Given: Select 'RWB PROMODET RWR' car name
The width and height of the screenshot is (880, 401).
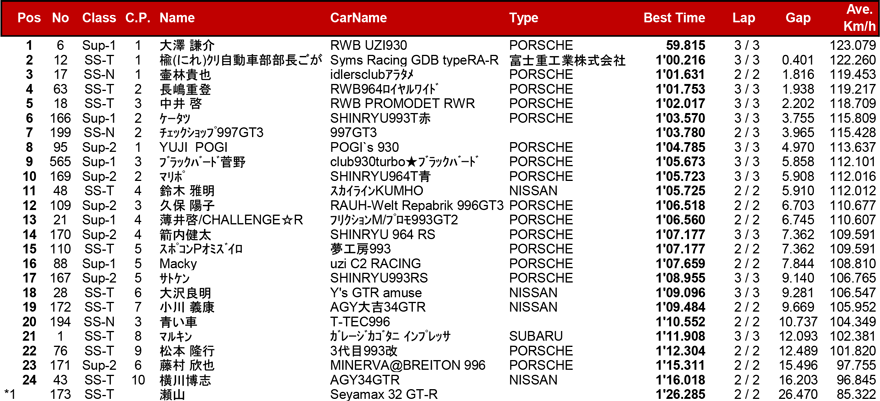Looking at the screenshot, I should click(x=402, y=104).
